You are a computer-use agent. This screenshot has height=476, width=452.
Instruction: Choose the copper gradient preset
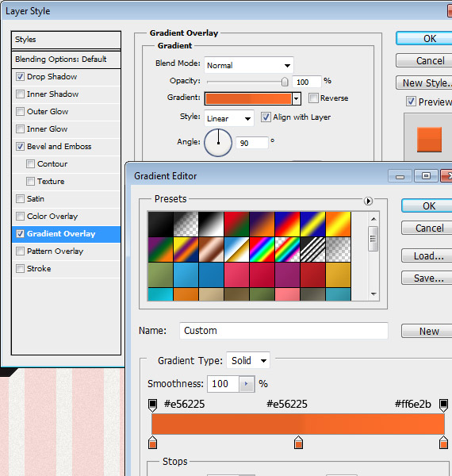[x=211, y=250]
